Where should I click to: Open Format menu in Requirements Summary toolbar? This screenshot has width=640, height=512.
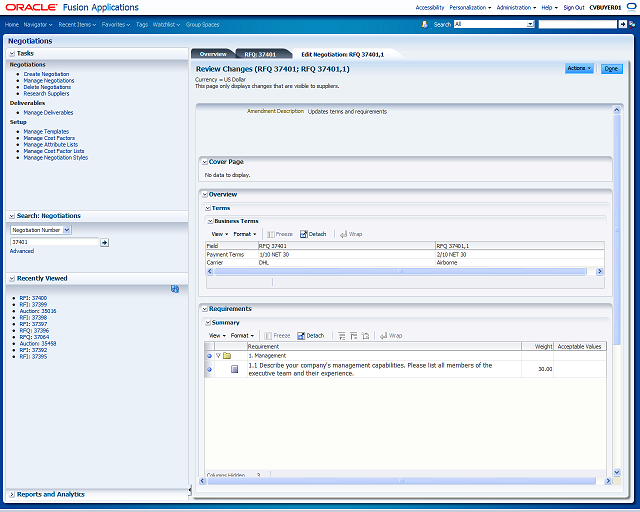click(x=242, y=336)
